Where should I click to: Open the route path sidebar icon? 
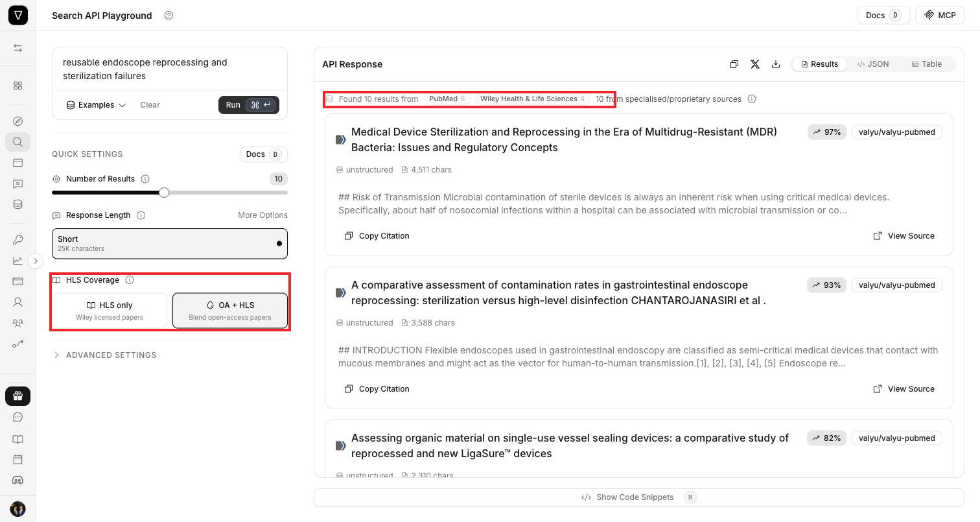click(18, 344)
